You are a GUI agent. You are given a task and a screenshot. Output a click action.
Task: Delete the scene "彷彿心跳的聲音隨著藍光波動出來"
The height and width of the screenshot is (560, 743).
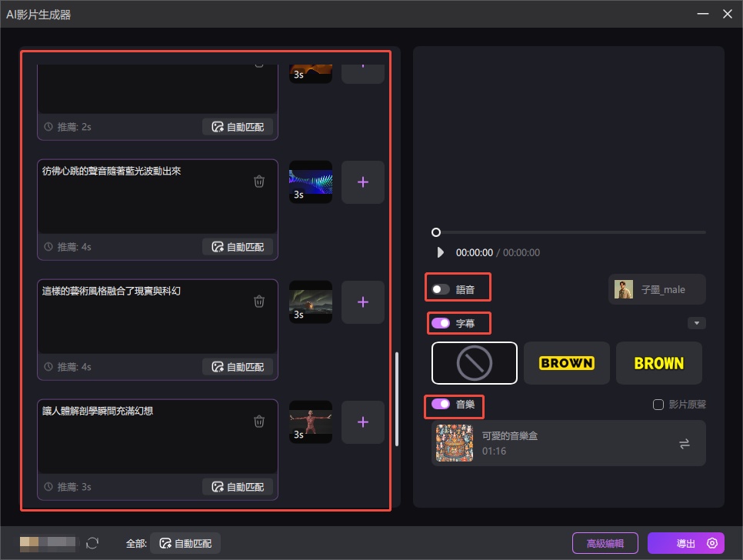coord(259,182)
